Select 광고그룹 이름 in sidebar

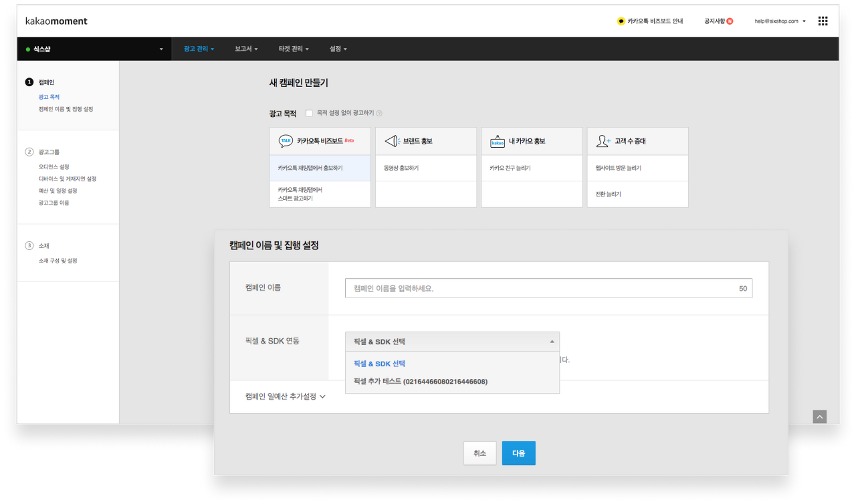(53, 203)
